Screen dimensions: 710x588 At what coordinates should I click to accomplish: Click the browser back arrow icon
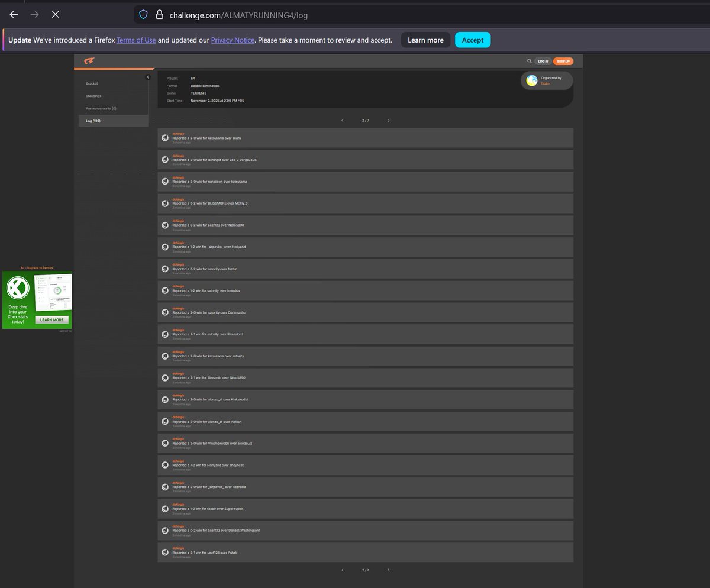[x=14, y=14]
